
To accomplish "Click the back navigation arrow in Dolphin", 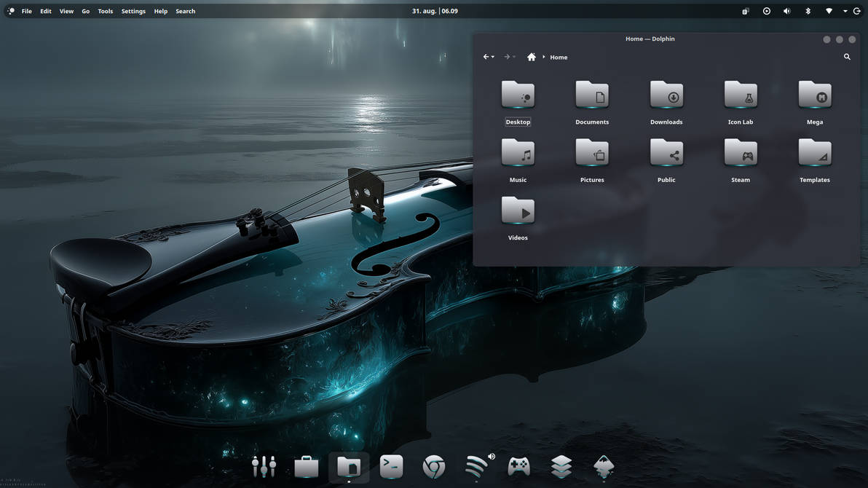I will pos(485,56).
